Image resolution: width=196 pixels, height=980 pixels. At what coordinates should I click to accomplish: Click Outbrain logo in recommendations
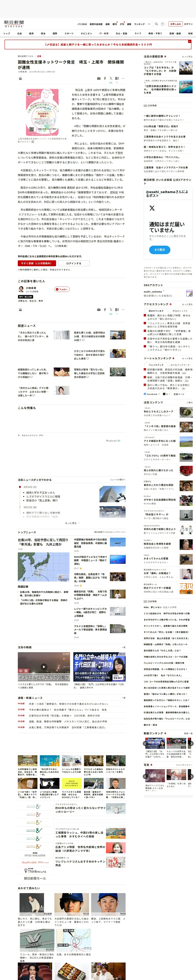[113, 441]
